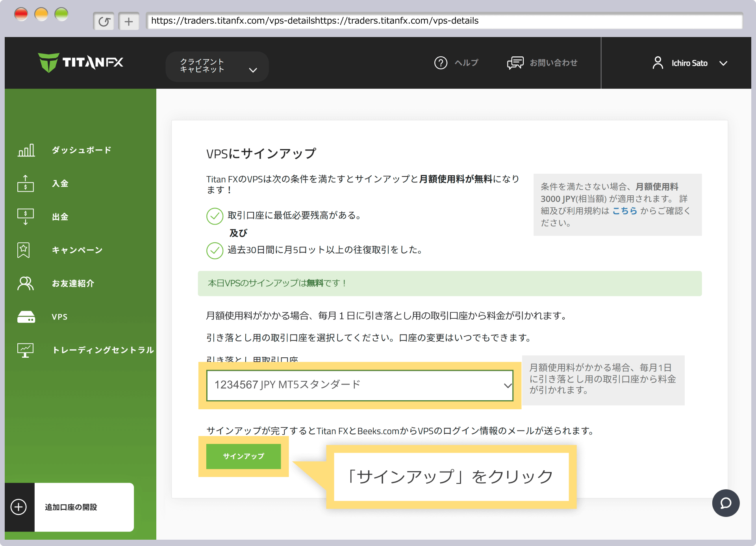Click the plus icon for 追加口座の開設
This screenshot has width=756, height=546.
[x=19, y=507]
